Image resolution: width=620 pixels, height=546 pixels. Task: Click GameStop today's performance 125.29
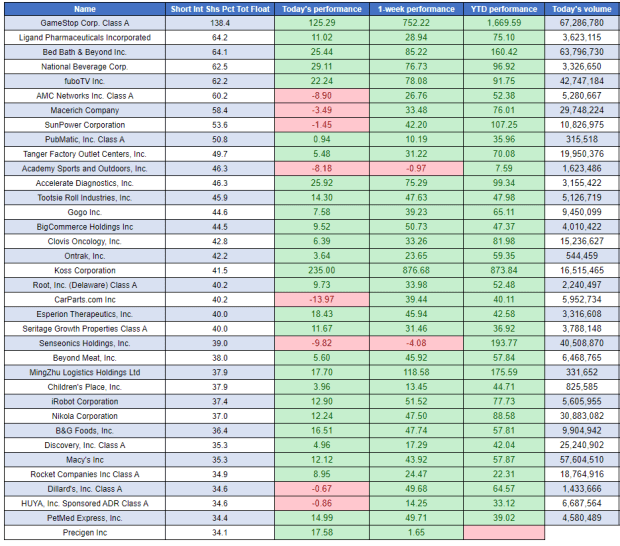click(x=322, y=23)
